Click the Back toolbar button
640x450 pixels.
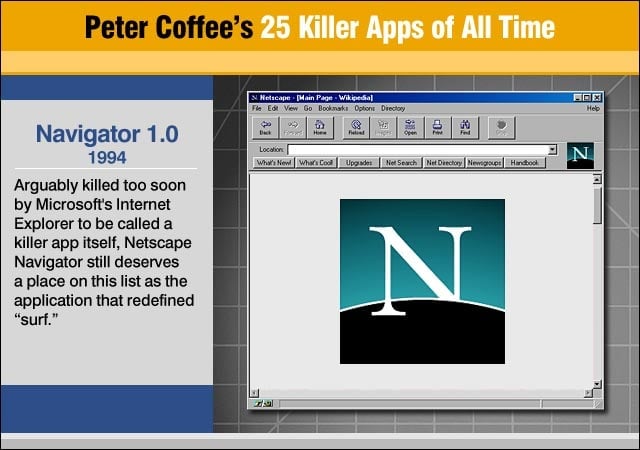click(265, 127)
